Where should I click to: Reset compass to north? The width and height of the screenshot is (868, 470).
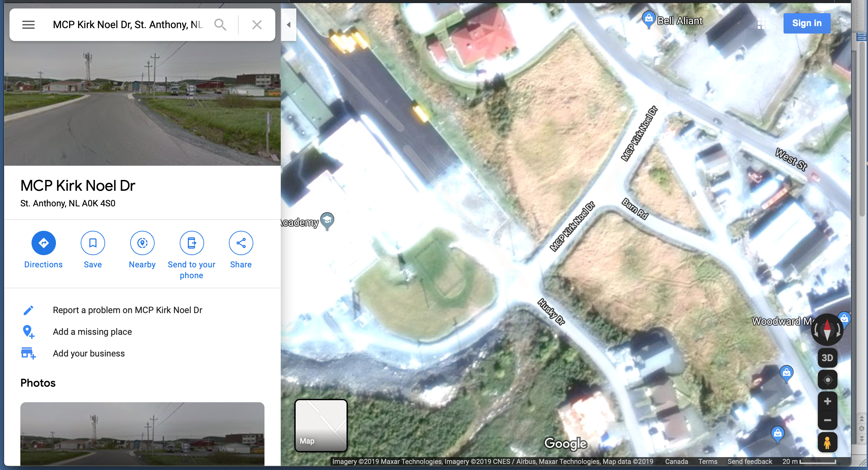pos(827,330)
